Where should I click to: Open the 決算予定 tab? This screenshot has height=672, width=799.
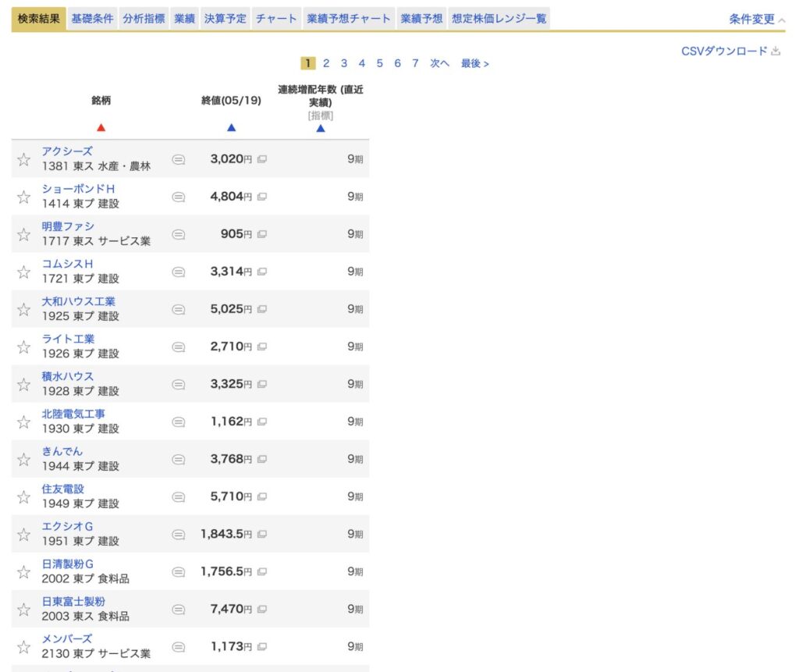coord(225,19)
